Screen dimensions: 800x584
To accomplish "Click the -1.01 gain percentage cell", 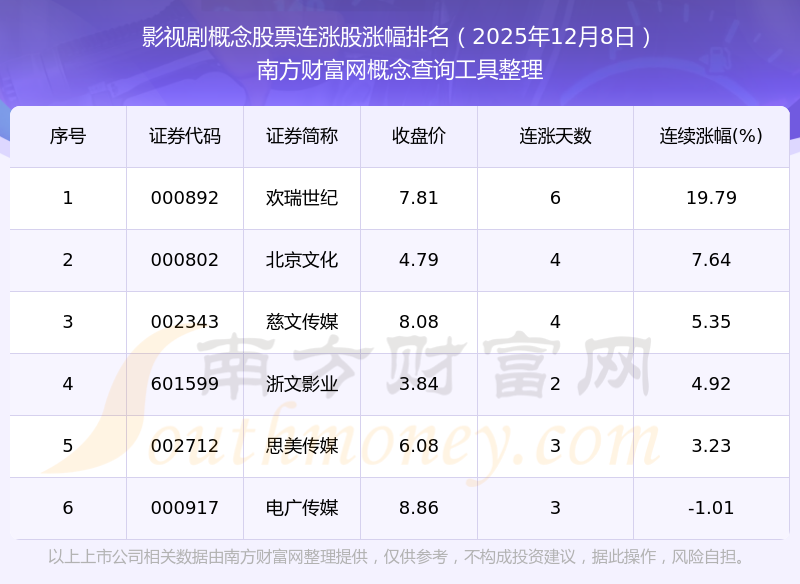I will pos(711,508).
